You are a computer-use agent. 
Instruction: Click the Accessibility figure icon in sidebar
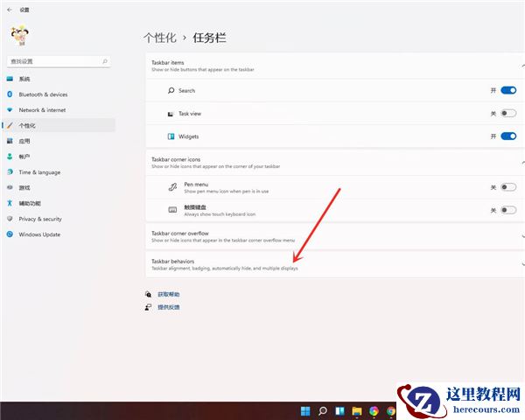(10, 203)
